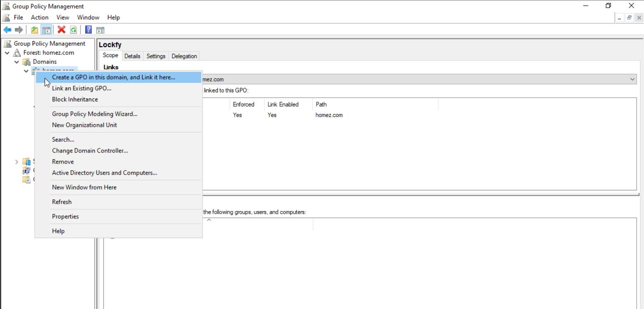Open the Action menu
The width and height of the screenshot is (644, 309).
coord(40,17)
